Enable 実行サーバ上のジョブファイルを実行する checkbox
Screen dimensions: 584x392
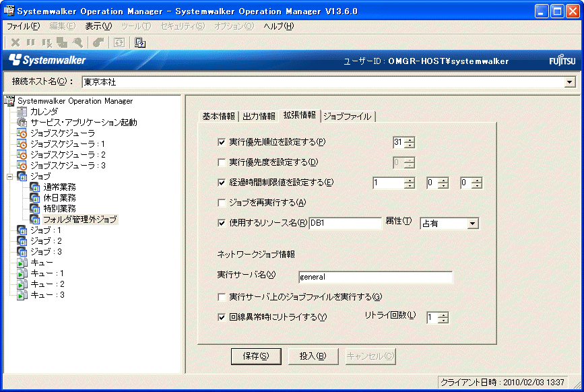222,297
